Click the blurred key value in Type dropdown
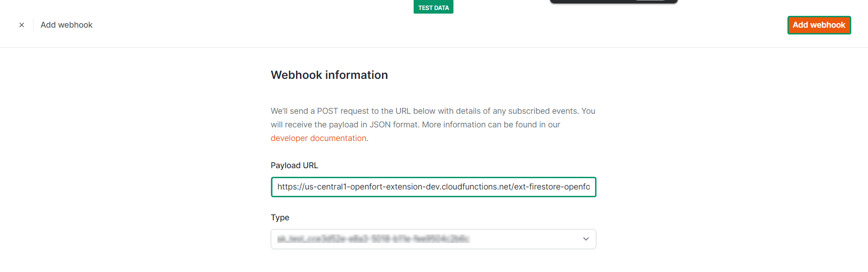Image resolution: width=868 pixels, height=272 pixels. click(373, 239)
